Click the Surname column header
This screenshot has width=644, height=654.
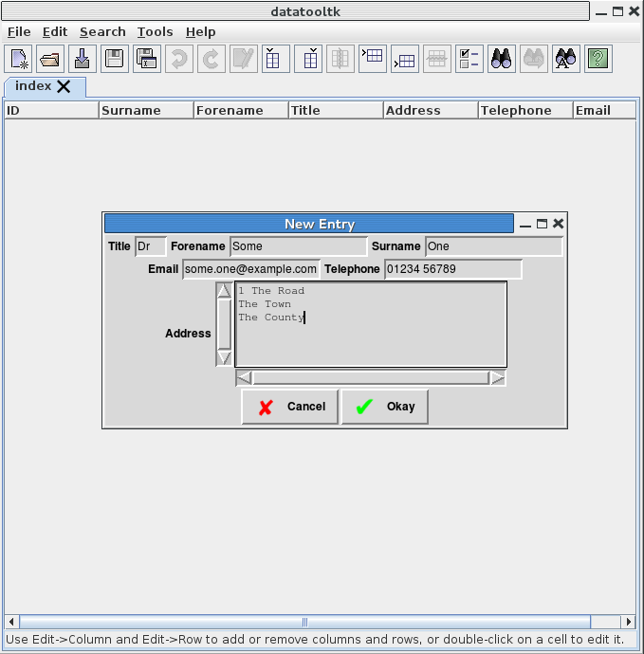146,110
